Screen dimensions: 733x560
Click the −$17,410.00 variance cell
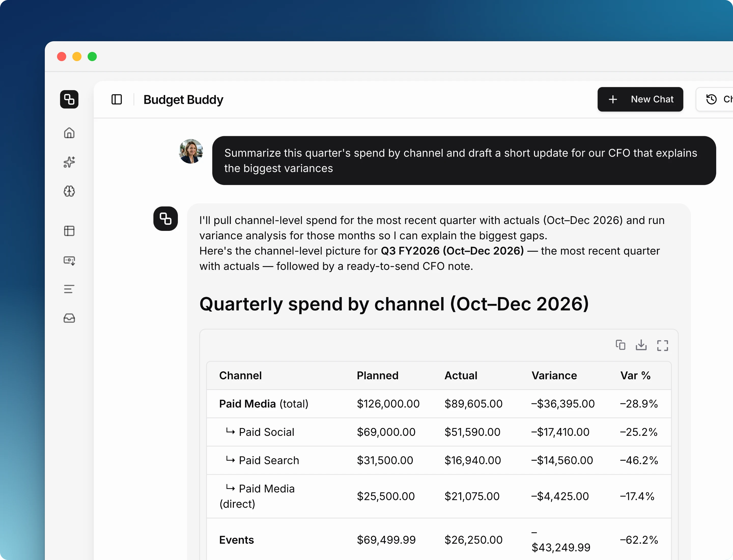[x=560, y=432]
